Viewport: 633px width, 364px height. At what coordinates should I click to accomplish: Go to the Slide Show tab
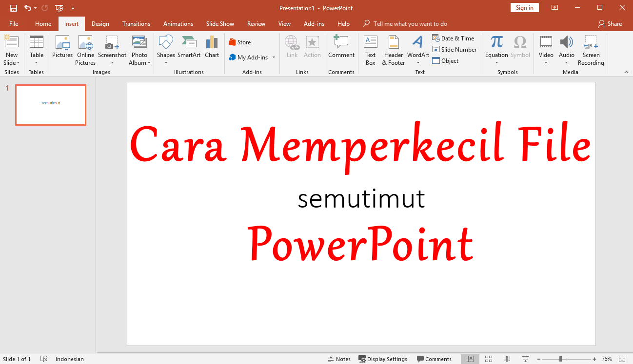coord(220,24)
